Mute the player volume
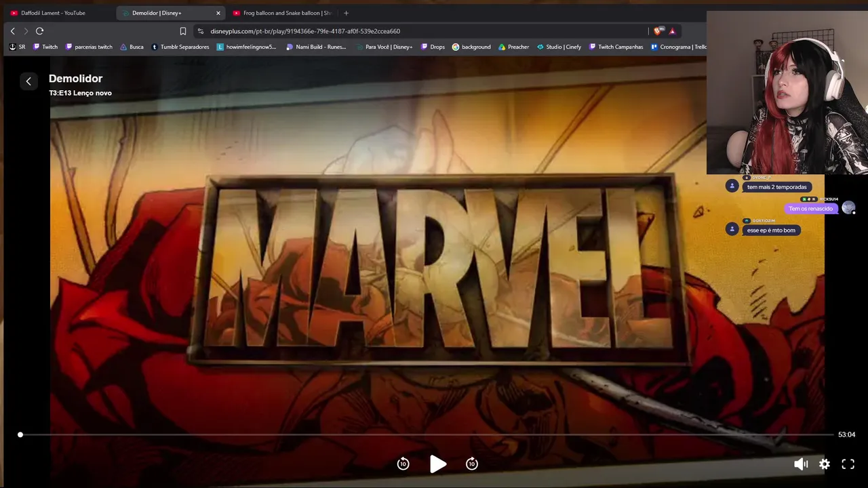This screenshot has height=488, width=868. point(801,464)
